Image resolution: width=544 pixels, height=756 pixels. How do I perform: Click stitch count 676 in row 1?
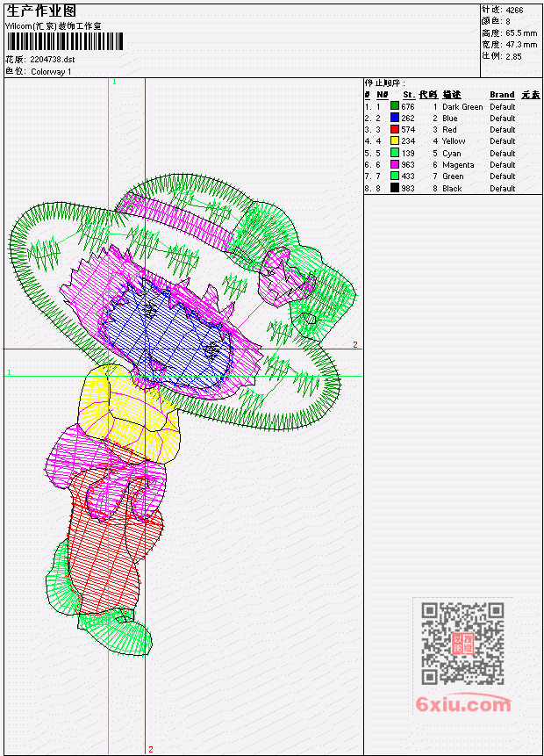click(408, 106)
